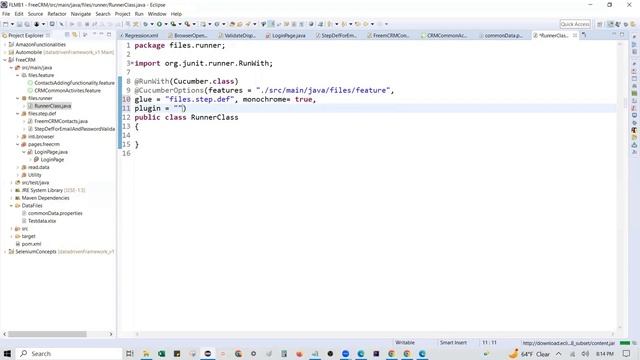Toggle Link with Editor in Project Explorer
Screen dimensions: 640x360
pos(75,35)
